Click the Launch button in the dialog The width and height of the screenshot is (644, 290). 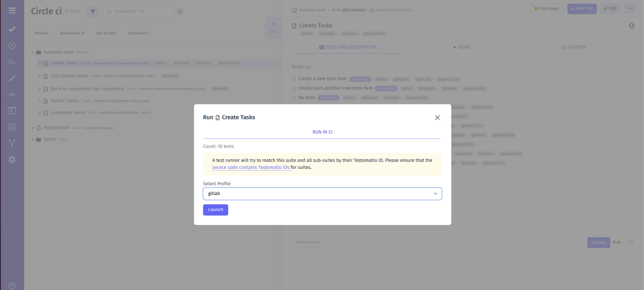pos(215,209)
